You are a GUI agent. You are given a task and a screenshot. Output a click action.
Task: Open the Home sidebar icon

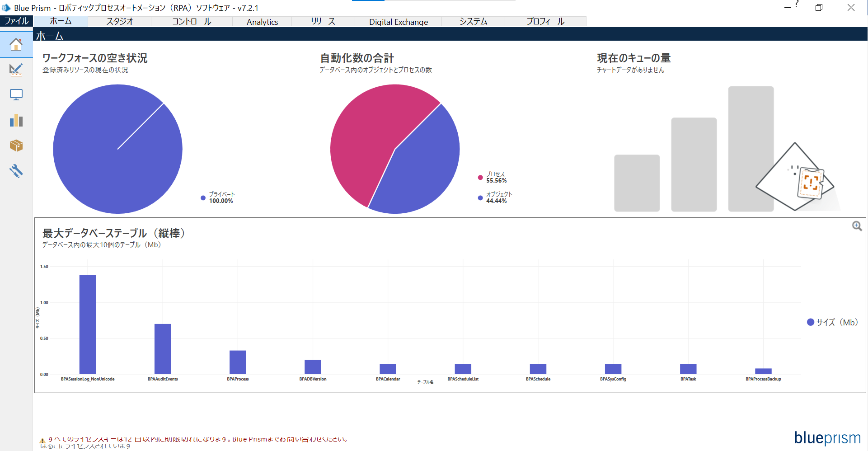tap(16, 44)
